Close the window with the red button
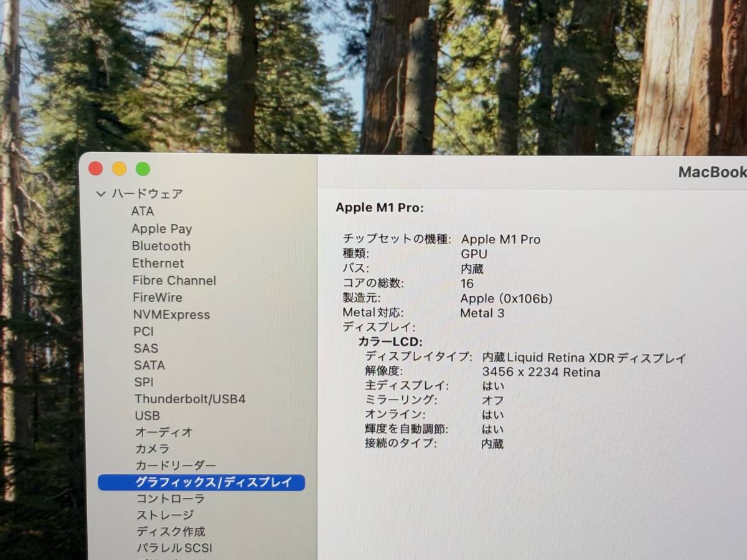The width and height of the screenshot is (747, 560). pyautogui.click(x=95, y=169)
